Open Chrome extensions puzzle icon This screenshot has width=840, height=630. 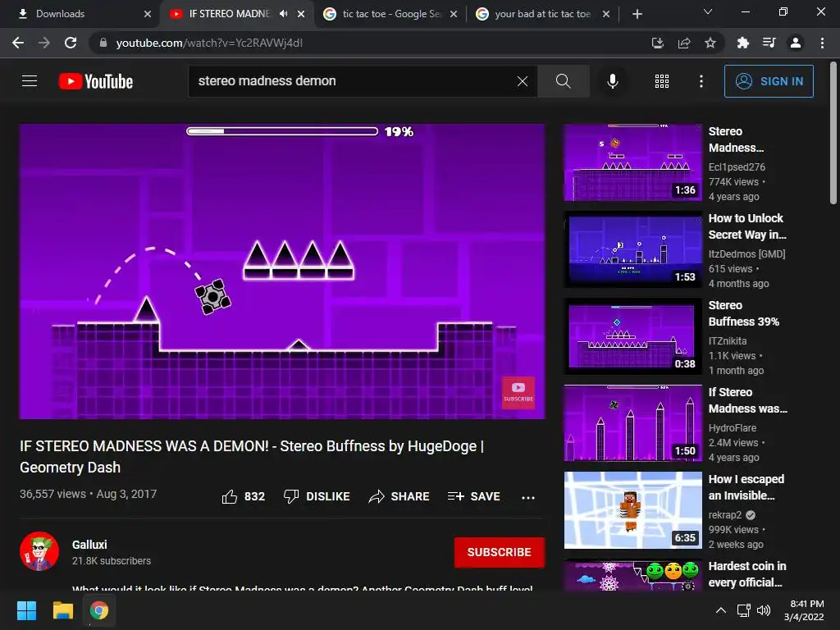[742, 43]
